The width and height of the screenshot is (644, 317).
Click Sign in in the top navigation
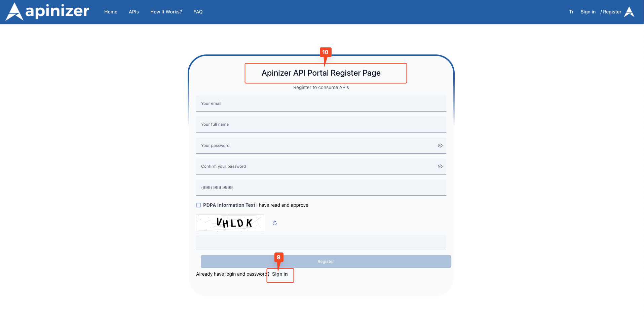(x=588, y=12)
